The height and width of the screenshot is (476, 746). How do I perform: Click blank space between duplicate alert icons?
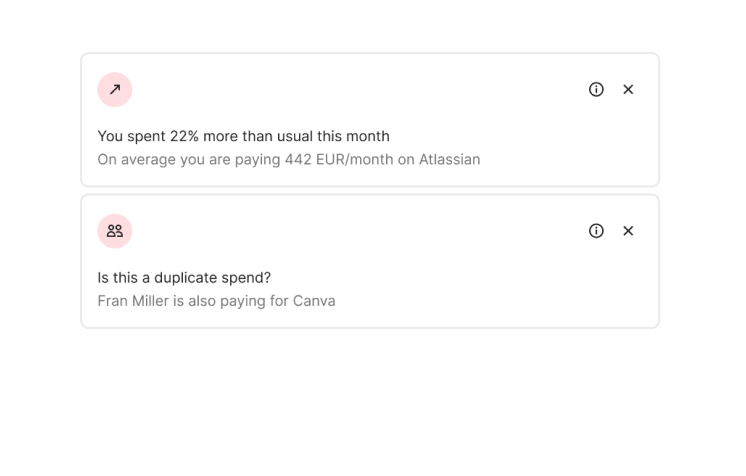pyautogui.click(x=360, y=231)
